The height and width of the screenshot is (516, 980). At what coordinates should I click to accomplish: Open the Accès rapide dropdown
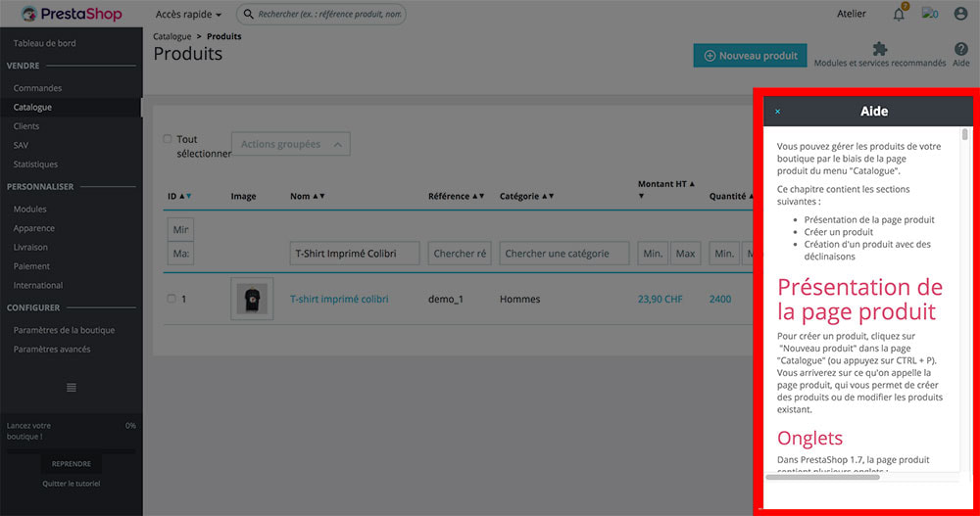coord(188,15)
